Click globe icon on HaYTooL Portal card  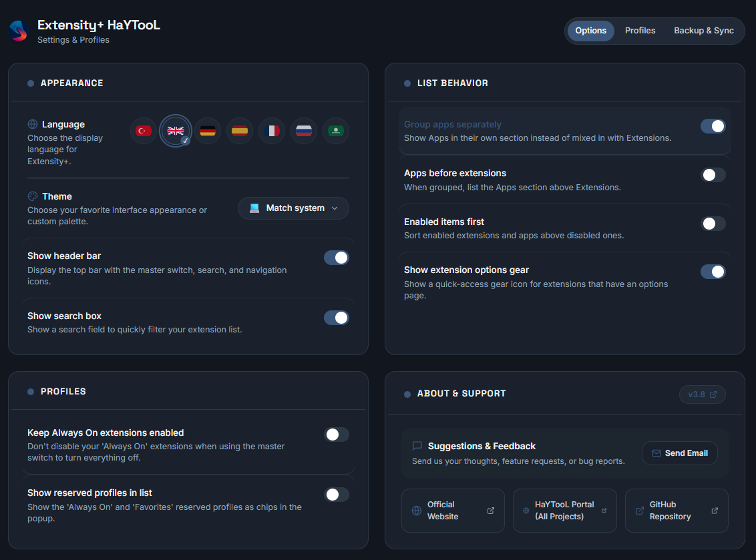tap(526, 511)
